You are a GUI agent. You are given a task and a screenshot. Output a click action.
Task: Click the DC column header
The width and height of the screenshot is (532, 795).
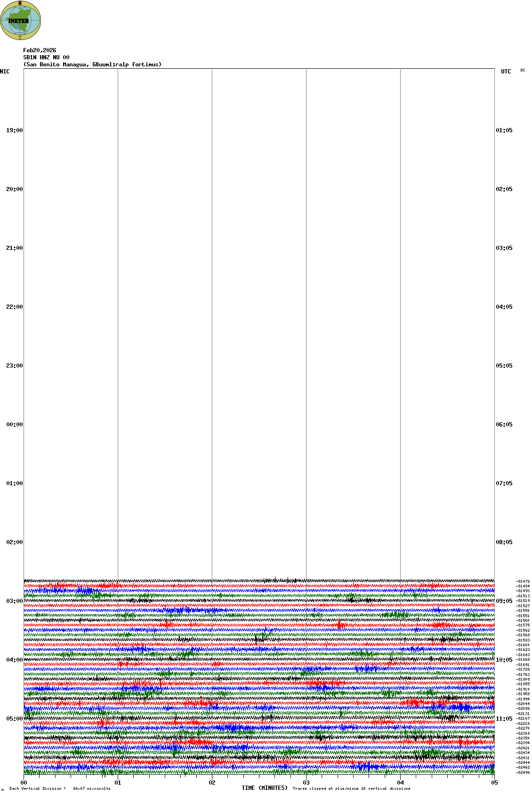(523, 71)
